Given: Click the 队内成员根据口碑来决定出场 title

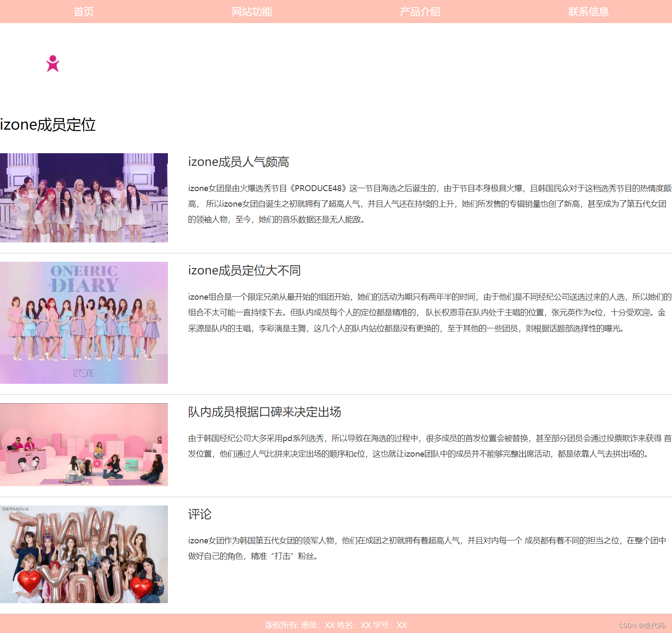Looking at the screenshot, I should pyautogui.click(x=265, y=412).
